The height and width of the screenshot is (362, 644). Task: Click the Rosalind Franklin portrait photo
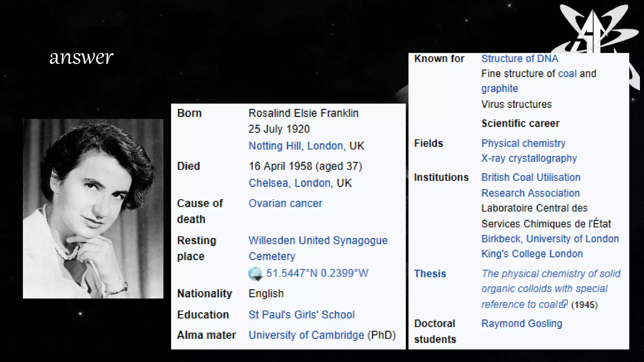tap(93, 209)
